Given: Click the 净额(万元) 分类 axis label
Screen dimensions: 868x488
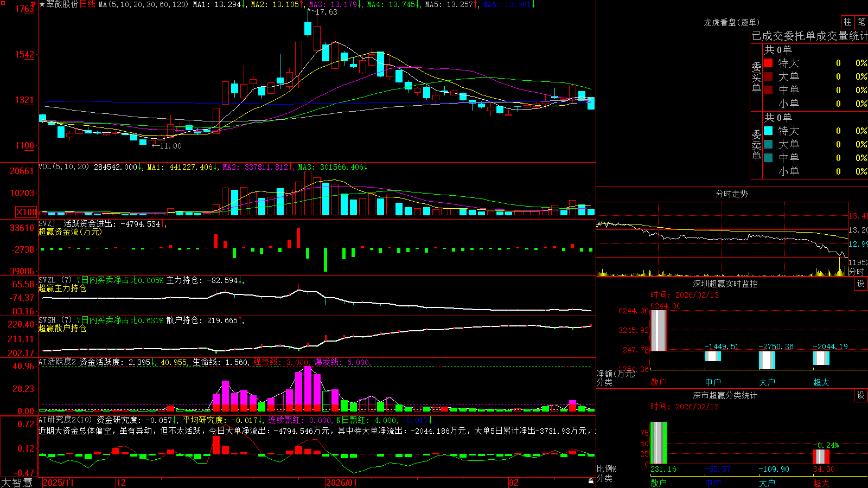Looking at the screenshot, I should click(x=615, y=378).
